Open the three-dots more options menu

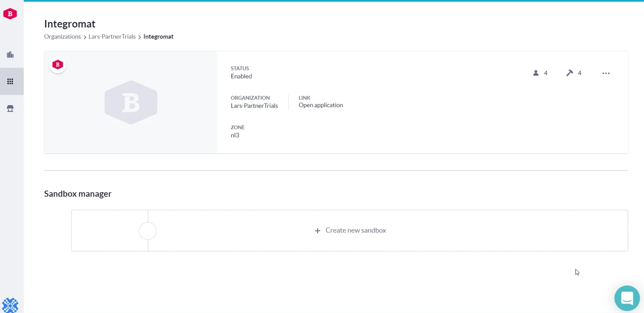606,73
